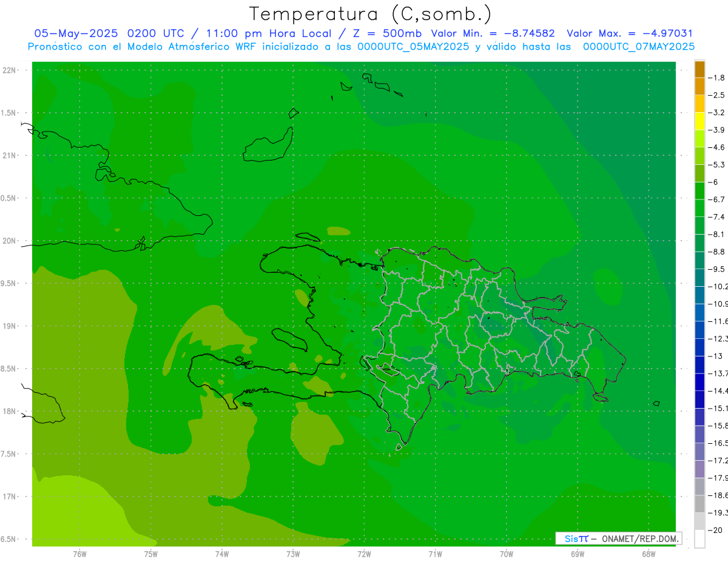
Task: Click the '-6.7' colorbar value
Action: click(x=717, y=199)
